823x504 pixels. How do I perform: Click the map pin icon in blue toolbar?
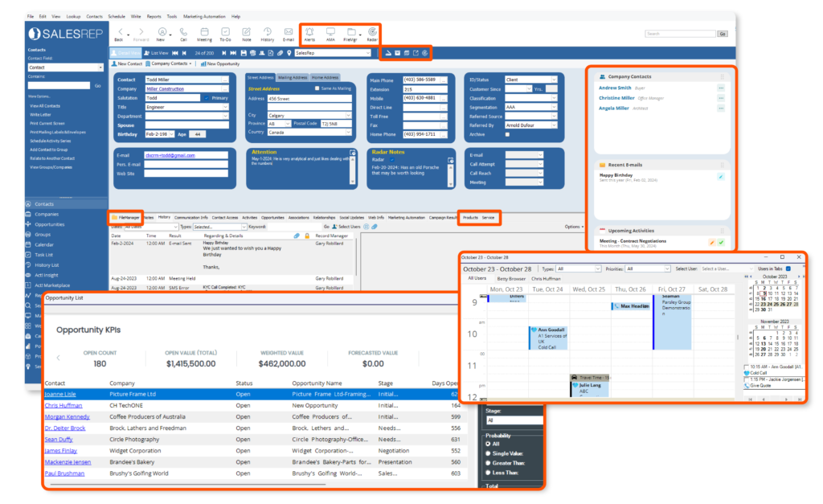[289, 53]
